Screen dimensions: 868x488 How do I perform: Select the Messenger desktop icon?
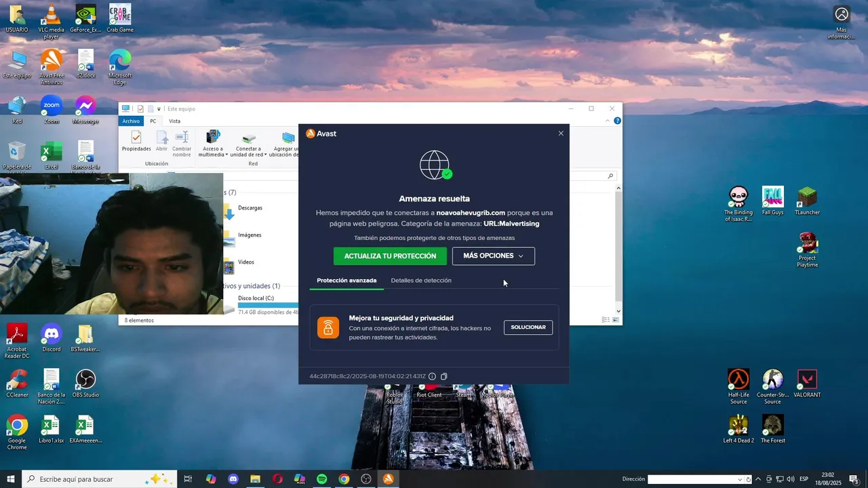pos(85,110)
